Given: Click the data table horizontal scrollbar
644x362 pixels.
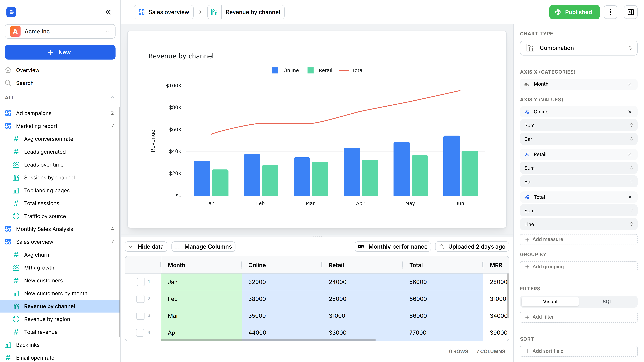Looking at the screenshot, I should point(268,340).
